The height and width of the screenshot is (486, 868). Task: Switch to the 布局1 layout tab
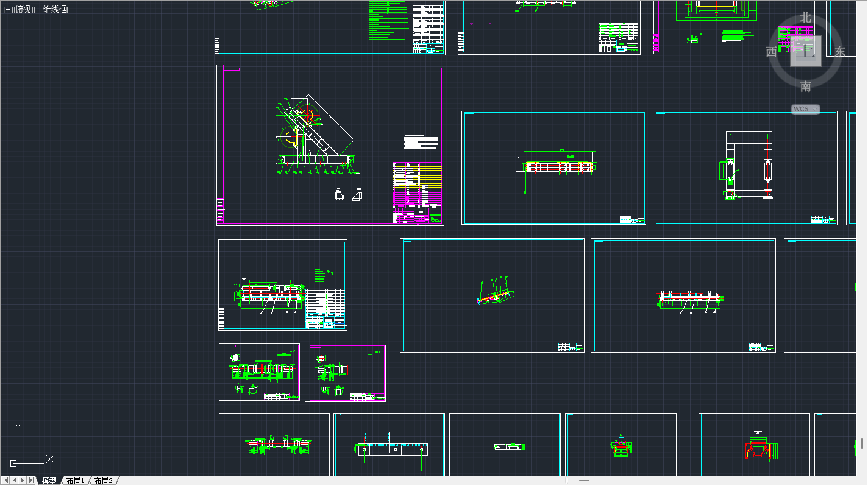(75, 481)
